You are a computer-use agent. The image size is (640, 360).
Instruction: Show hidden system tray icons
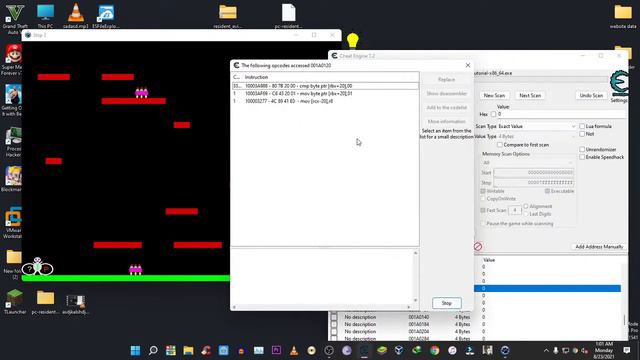[x=546, y=350]
